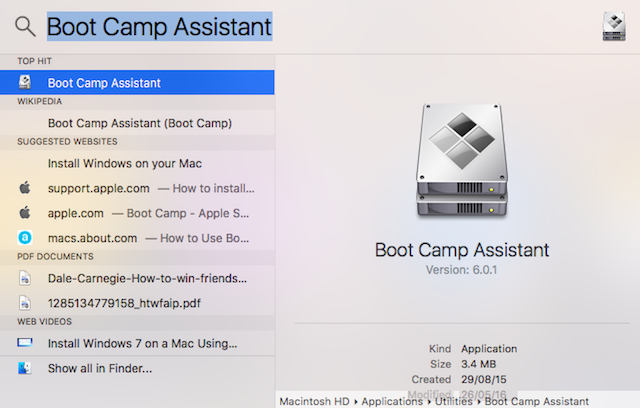Click the Finder icon beside Show all in Finder
Screen dimensions: 640x408
pos(25,368)
